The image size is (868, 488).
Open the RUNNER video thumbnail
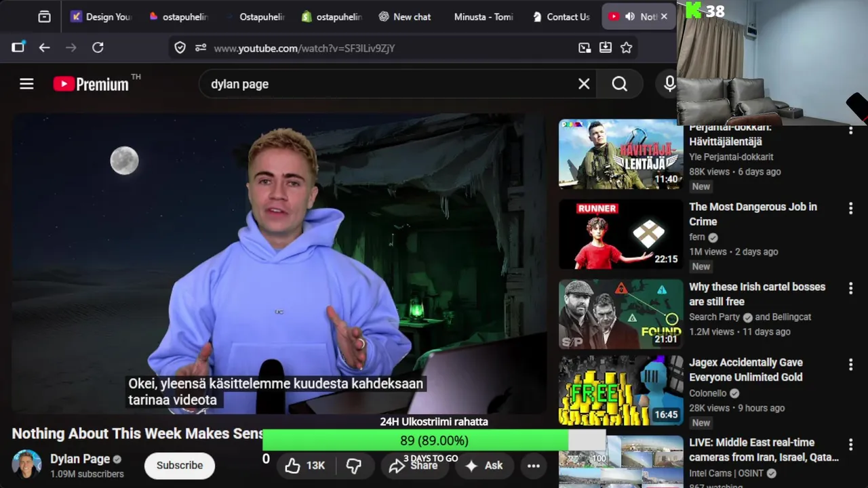(x=620, y=234)
